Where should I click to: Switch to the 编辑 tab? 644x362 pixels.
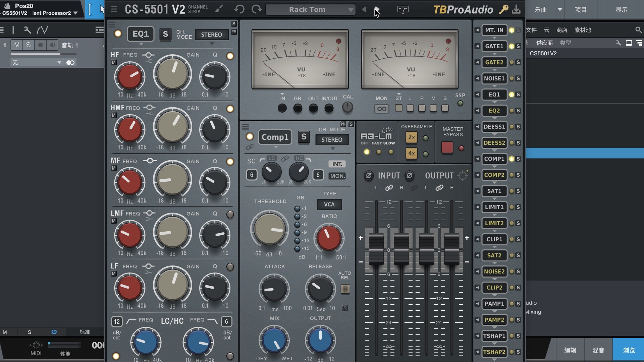(570, 350)
